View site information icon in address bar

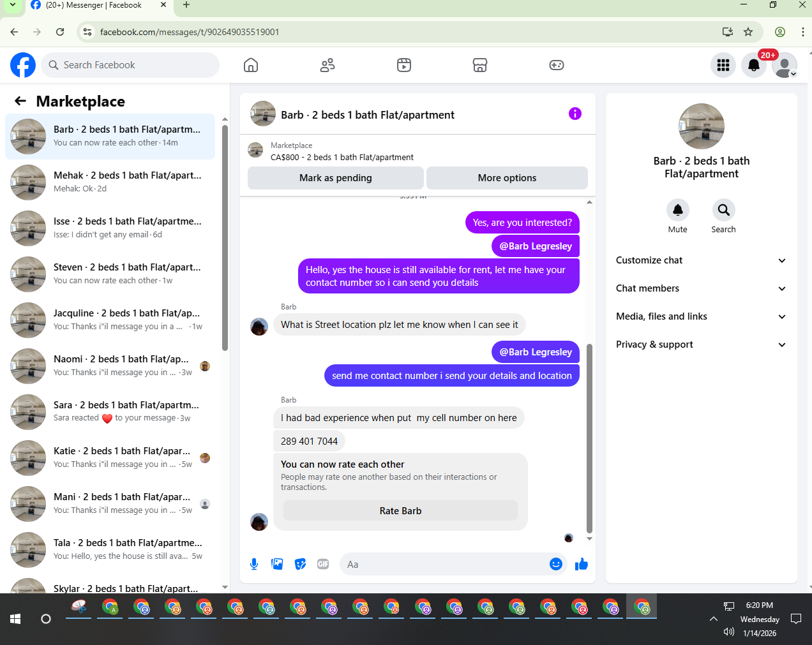point(87,32)
